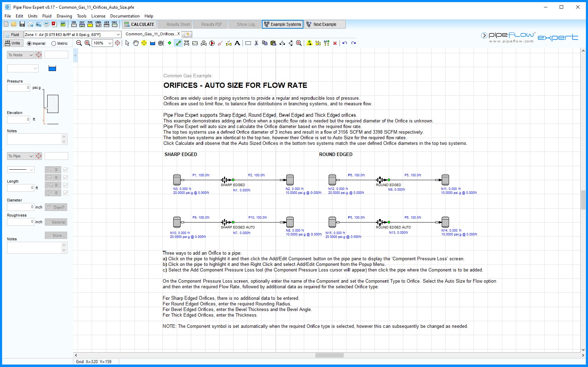
Task: Open the EDIT grid toolbar icon
Action: pos(82,24)
